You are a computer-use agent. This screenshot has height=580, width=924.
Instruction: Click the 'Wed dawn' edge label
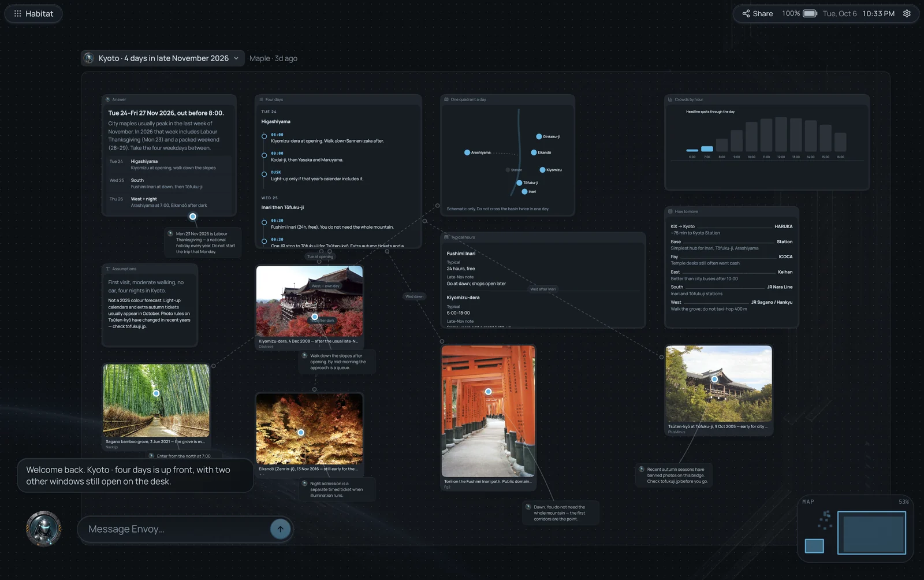(x=414, y=296)
